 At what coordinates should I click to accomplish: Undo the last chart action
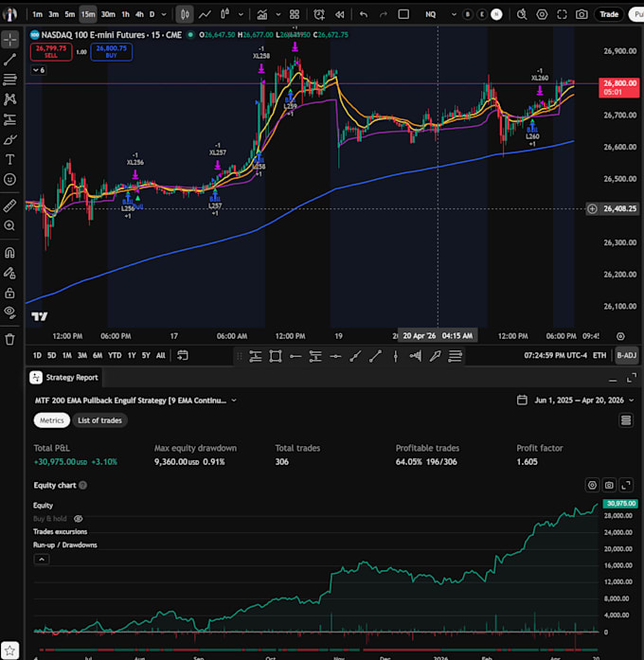(364, 14)
